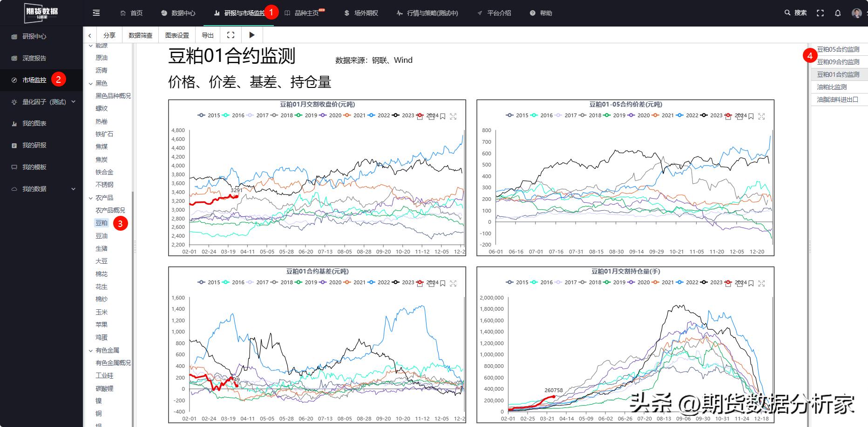Select 铁矿石 in the category tree
This screenshot has height=427, width=868.
pyautogui.click(x=104, y=134)
